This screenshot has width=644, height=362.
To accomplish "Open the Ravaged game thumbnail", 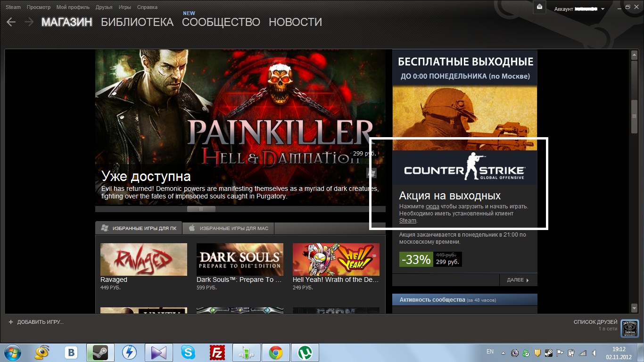I will pos(144,259).
